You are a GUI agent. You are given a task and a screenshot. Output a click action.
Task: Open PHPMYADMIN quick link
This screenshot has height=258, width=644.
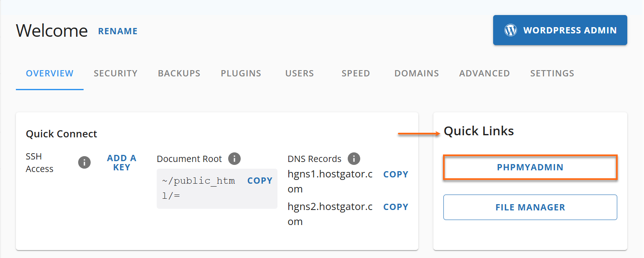point(530,167)
